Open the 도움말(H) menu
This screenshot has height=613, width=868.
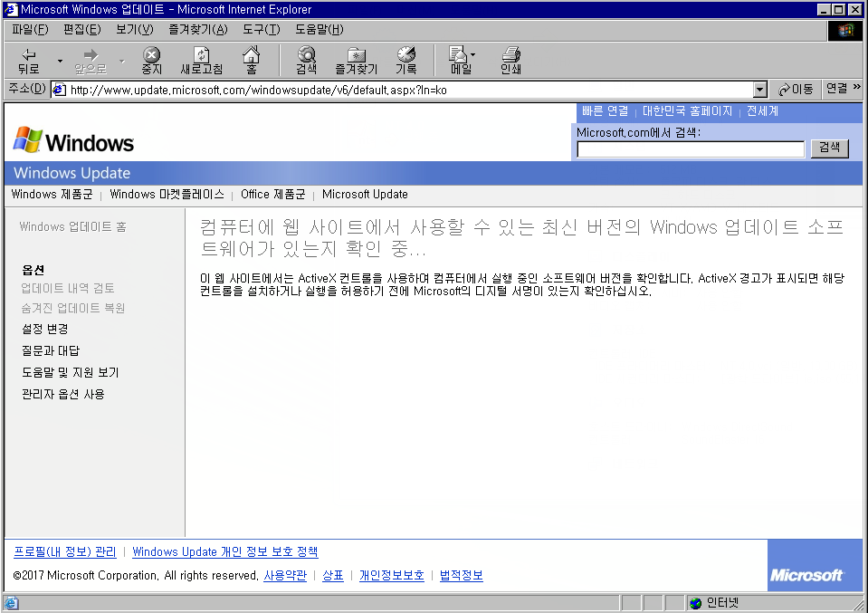(x=320, y=29)
